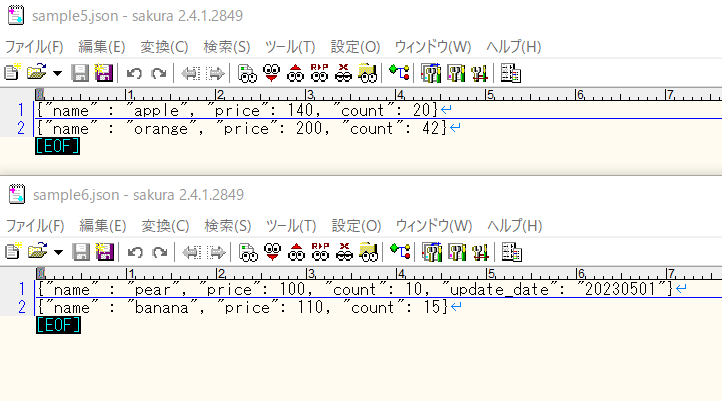Click the word "apple" in line 1
This screenshot has width=722, height=401.
point(156,110)
